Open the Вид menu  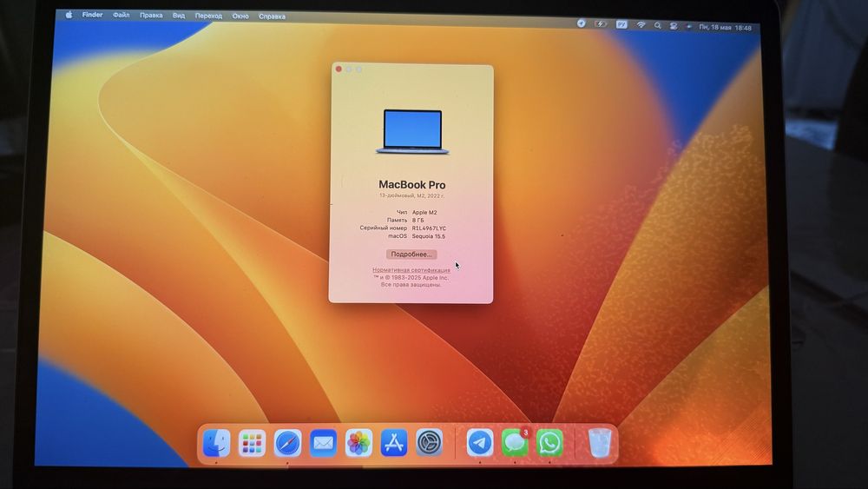click(x=179, y=16)
